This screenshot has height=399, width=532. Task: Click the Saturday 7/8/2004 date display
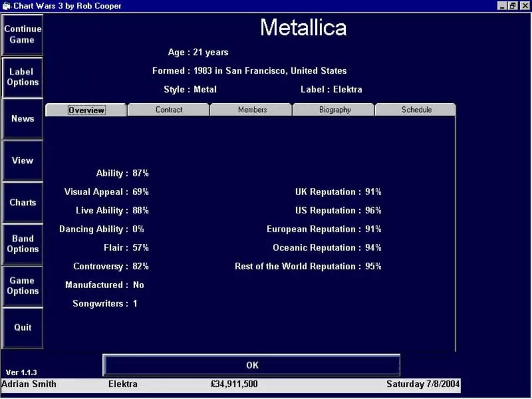pyautogui.click(x=422, y=384)
